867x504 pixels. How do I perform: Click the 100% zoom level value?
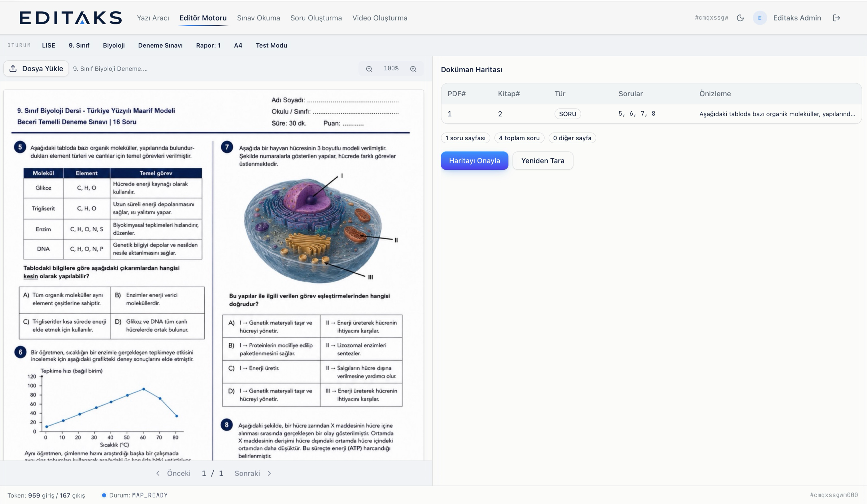391,68
